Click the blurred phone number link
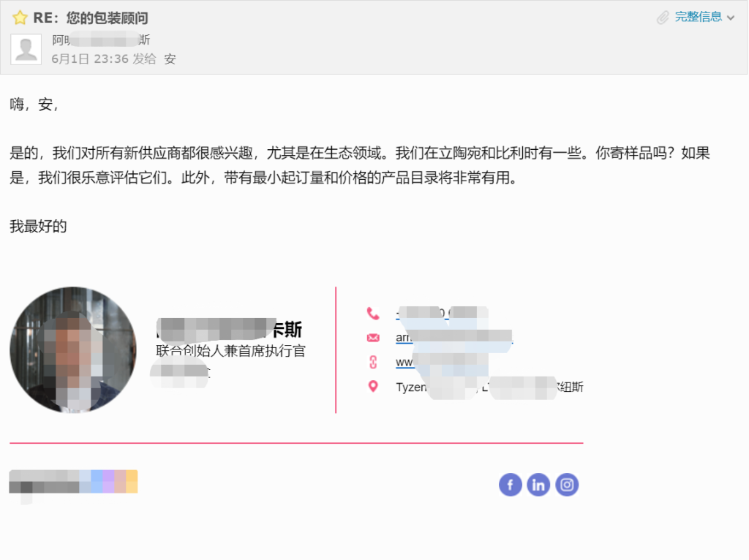749x560 pixels. pos(442,313)
